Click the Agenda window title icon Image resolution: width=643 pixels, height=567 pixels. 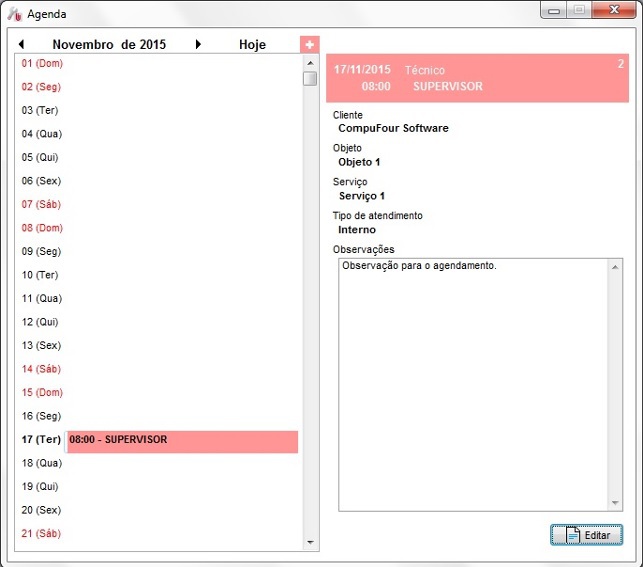point(15,14)
